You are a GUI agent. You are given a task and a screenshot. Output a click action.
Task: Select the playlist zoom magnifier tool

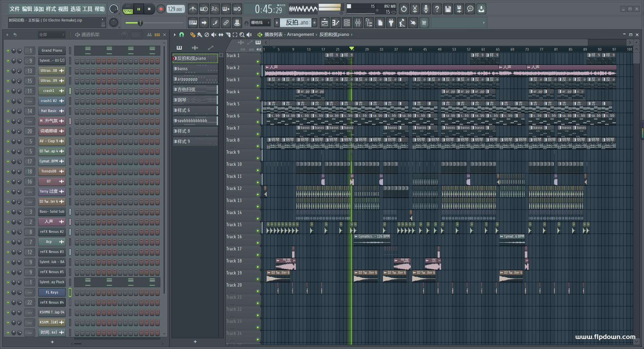click(242, 35)
